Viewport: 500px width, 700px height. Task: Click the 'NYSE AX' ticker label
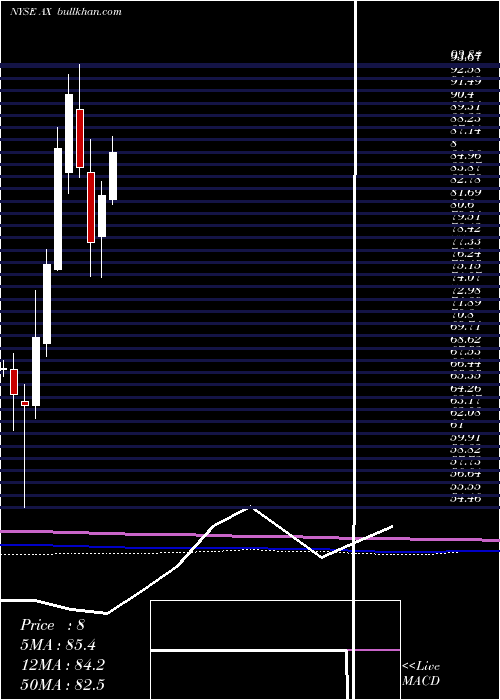[x=32, y=12]
